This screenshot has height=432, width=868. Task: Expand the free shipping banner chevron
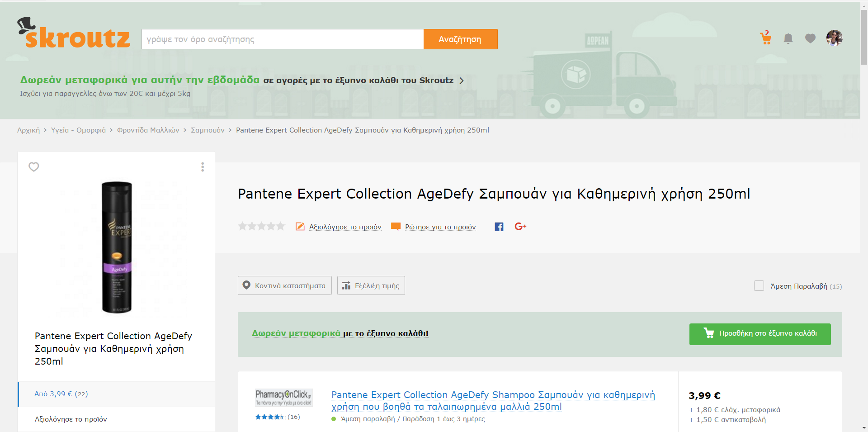462,81
